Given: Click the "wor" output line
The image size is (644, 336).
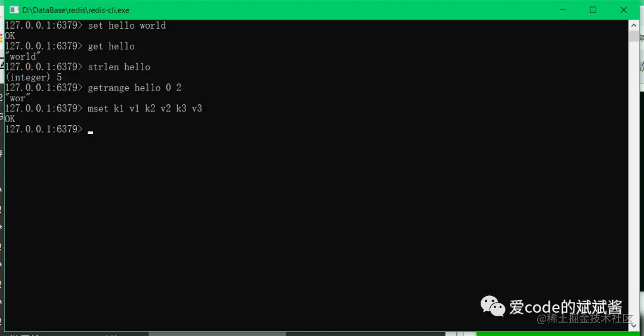Looking at the screenshot, I should tap(18, 98).
